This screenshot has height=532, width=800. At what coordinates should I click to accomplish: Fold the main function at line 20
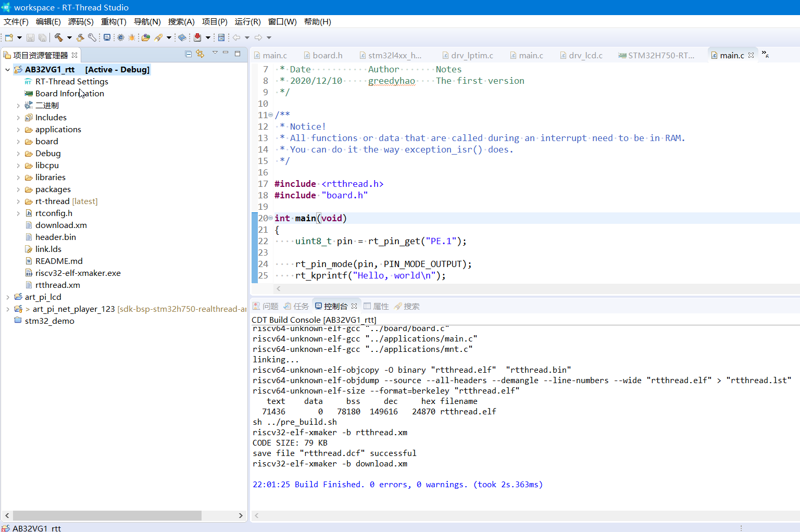click(270, 218)
